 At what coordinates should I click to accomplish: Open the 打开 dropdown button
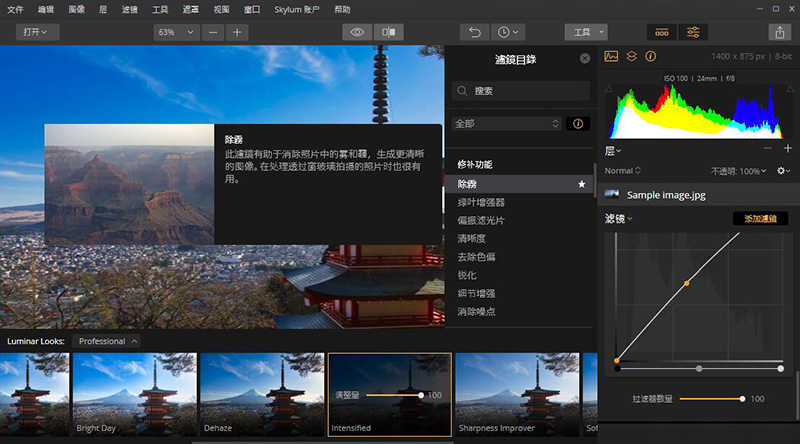click(x=38, y=32)
